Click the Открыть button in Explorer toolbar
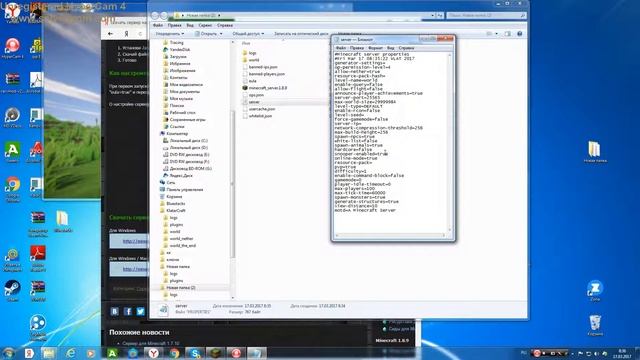Viewport: 640px width, 360px height. tap(209, 33)
